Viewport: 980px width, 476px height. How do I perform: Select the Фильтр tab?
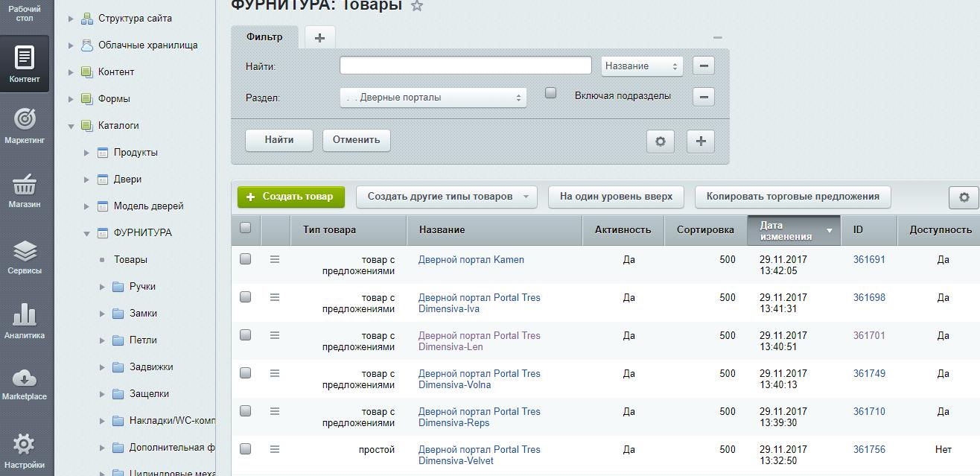(x=264, y=37)
